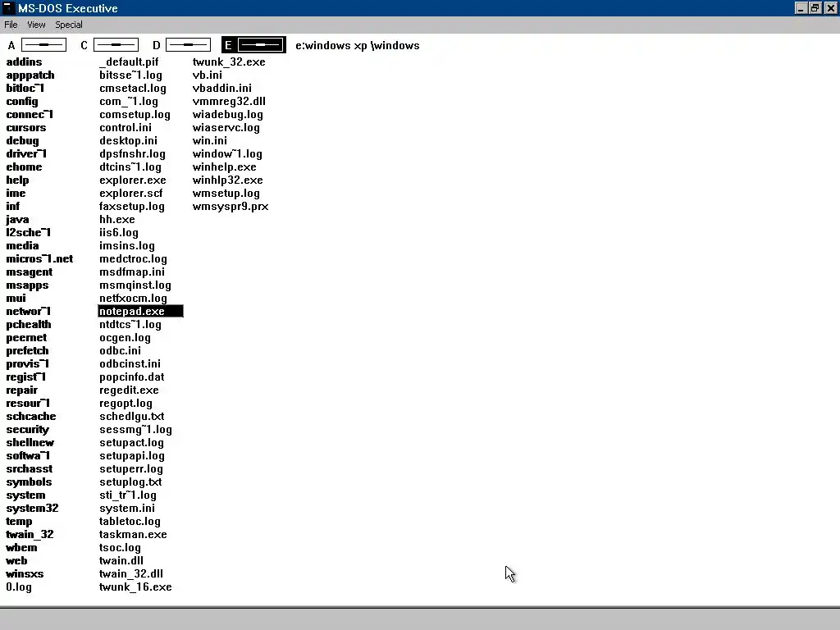840x630 pixels.
Task: Select the explorer.exe file
Action: 133,180
